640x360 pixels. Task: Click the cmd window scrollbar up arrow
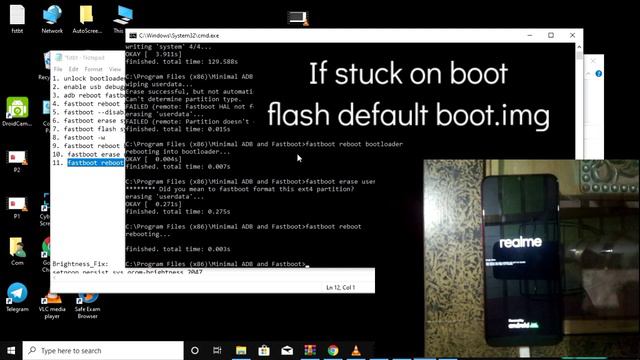point(579,47)
